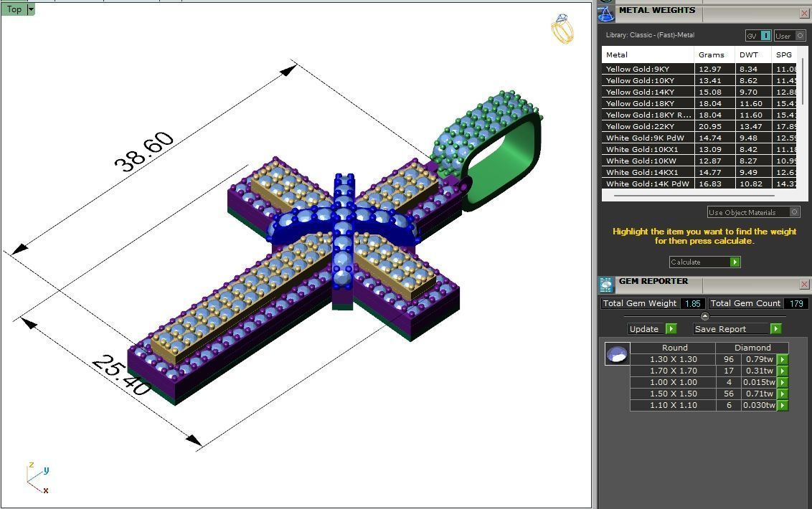812x509 pixels.
Task: Select the White Gold:10KX1 row
Action: coord(699,149)
